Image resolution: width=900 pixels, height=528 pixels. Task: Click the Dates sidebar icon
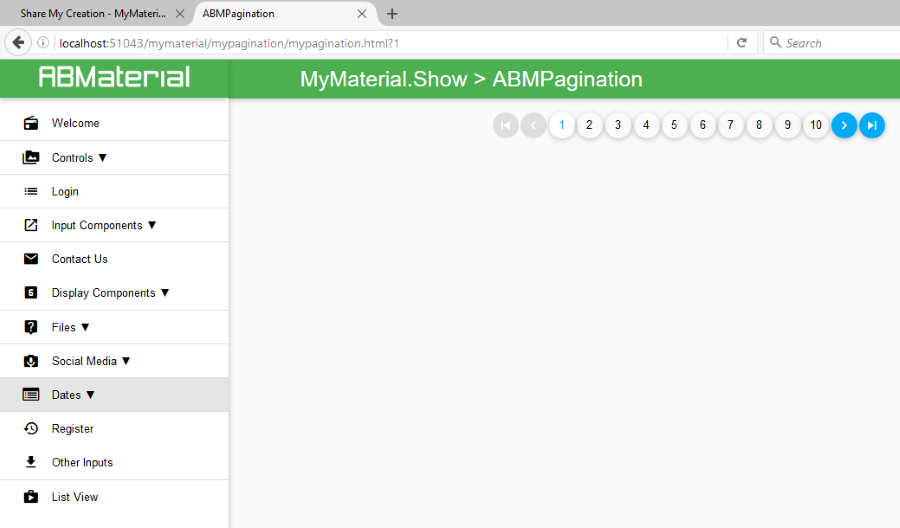click(31, 395)
